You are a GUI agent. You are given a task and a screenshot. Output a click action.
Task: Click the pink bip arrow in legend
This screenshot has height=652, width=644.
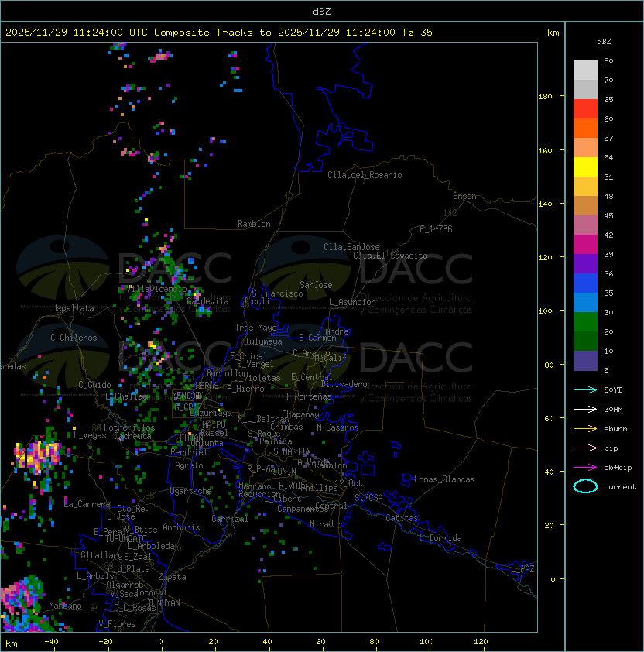(x=585, y=448)
